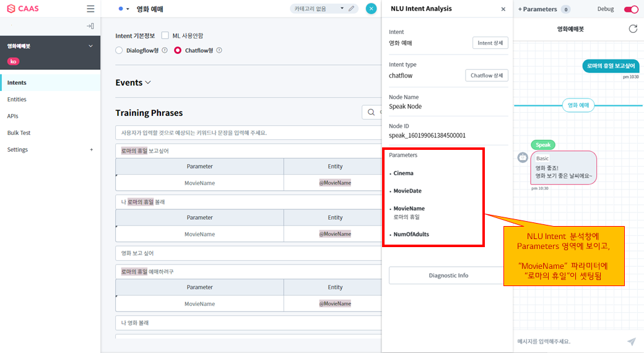This screenshot has width=644, height=353.
Task: Click the Intent 상세 button
Action: pos(490,43)
